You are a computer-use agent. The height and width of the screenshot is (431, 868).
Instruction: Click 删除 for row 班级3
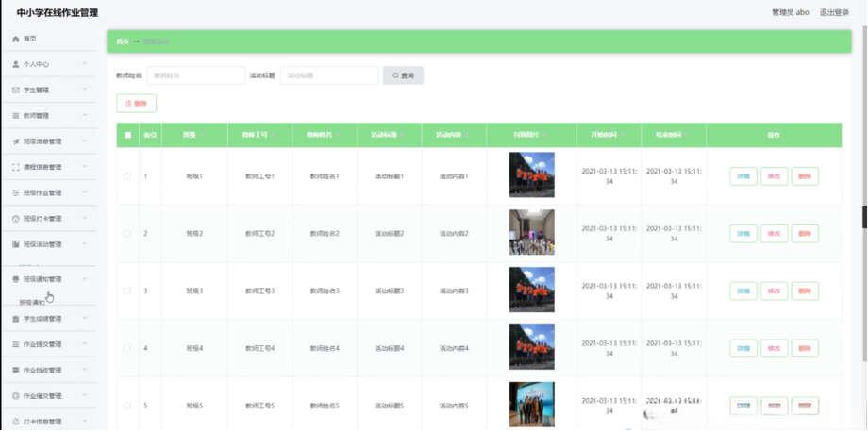[x=805, y=291]
